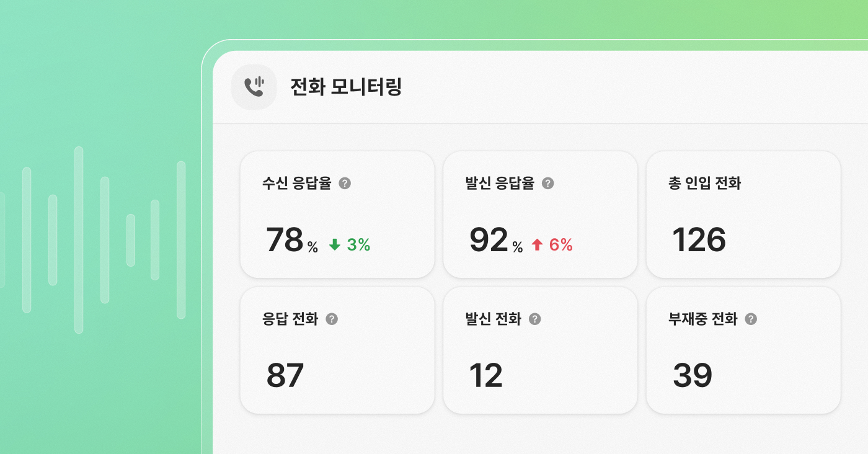Click the green 3% change indicator
Viewport: 868px width, 454px height.
tap(358, 245)
